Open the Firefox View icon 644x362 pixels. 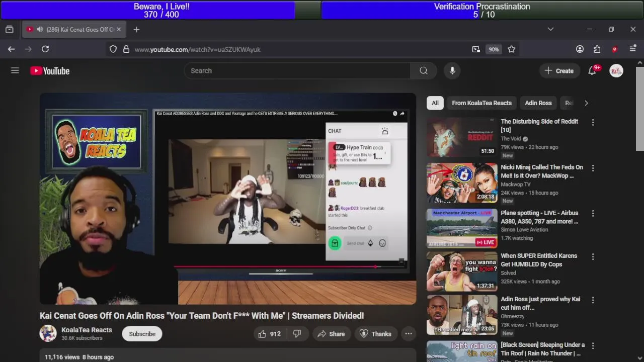pyautogui.click(x=9, y=30)
